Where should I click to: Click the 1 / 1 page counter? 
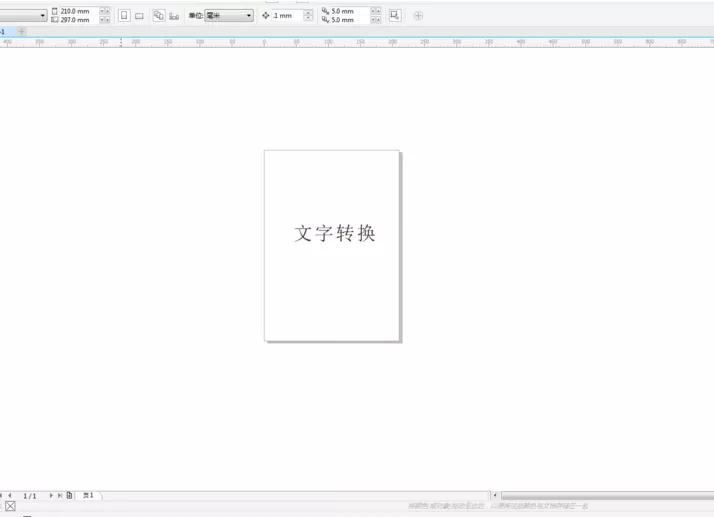click(30, 496)
